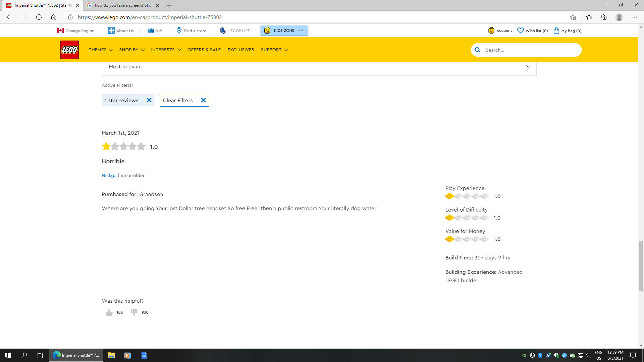Open the media player taskbar icon
The height and width of the screenshot is (362, 644).
pyautogui.click(x=127, y=355)
